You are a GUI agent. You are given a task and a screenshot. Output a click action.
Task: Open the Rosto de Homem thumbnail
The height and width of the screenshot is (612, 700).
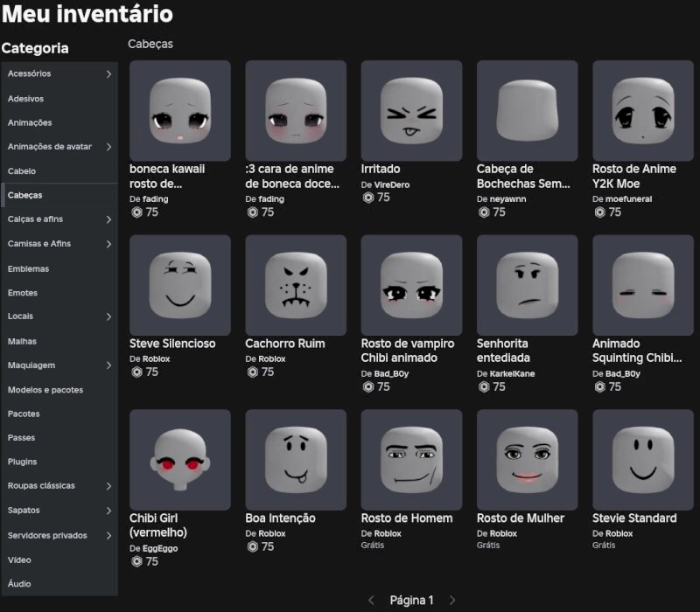(x=411, y=460)
